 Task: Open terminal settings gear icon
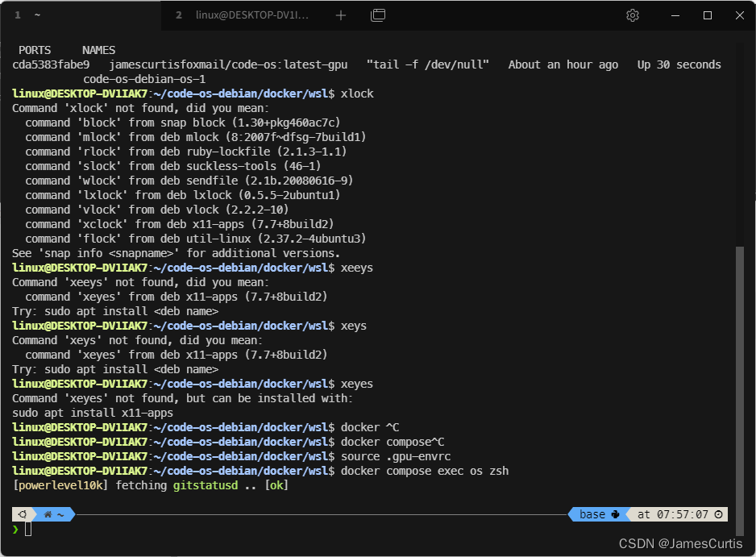(x=633, y=15)
